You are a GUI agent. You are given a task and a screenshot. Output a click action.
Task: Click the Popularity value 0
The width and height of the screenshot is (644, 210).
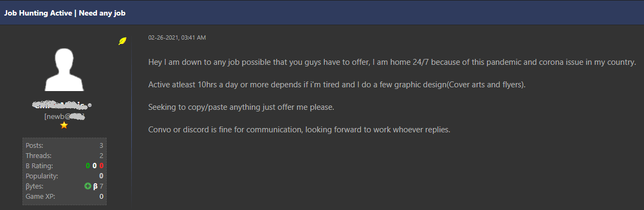point(101,176)
